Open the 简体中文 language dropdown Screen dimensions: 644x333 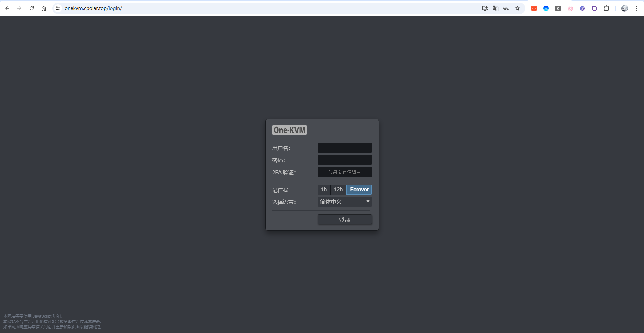[x=344, y=202]
